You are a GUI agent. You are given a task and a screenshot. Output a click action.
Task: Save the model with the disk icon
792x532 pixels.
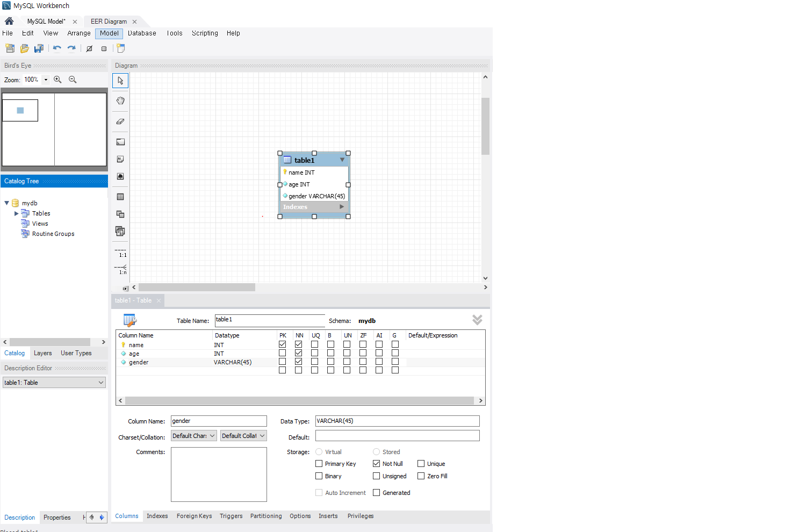39,48
